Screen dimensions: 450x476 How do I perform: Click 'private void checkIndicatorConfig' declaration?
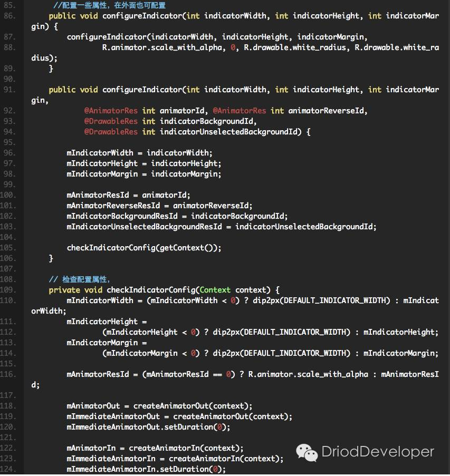coord(122,290)
